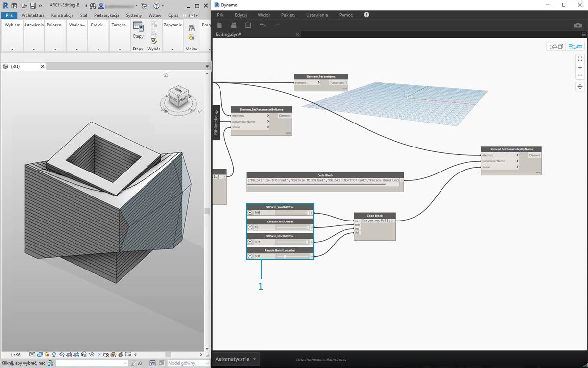Zoom to fit the Dynamo workspace
The width and height of the screenshot is (588, 368).
coord(580,58)
